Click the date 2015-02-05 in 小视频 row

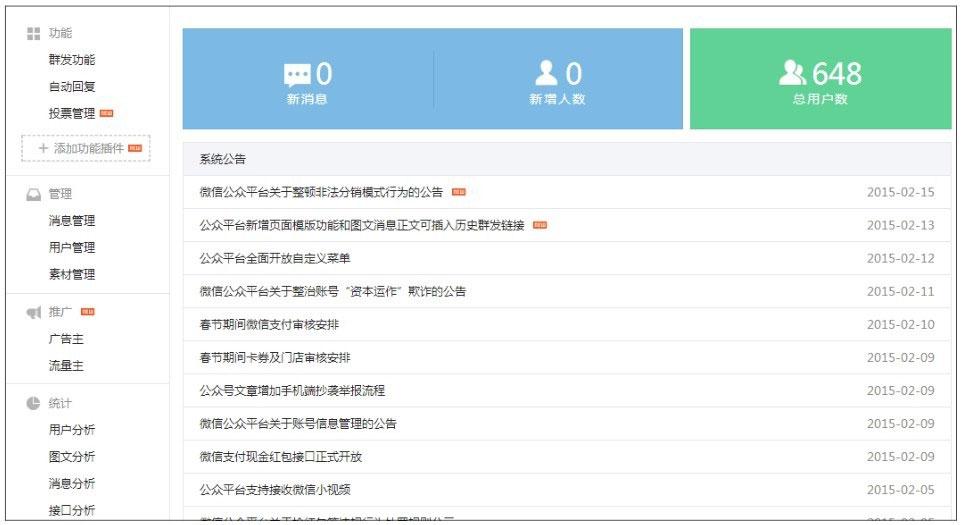tap(901, 491)
